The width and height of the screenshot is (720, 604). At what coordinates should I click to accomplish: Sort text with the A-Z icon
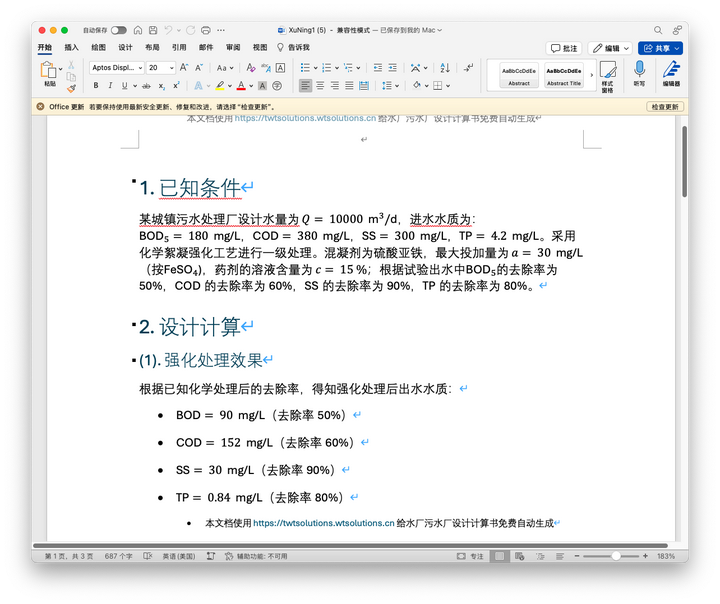coord(444,68)
